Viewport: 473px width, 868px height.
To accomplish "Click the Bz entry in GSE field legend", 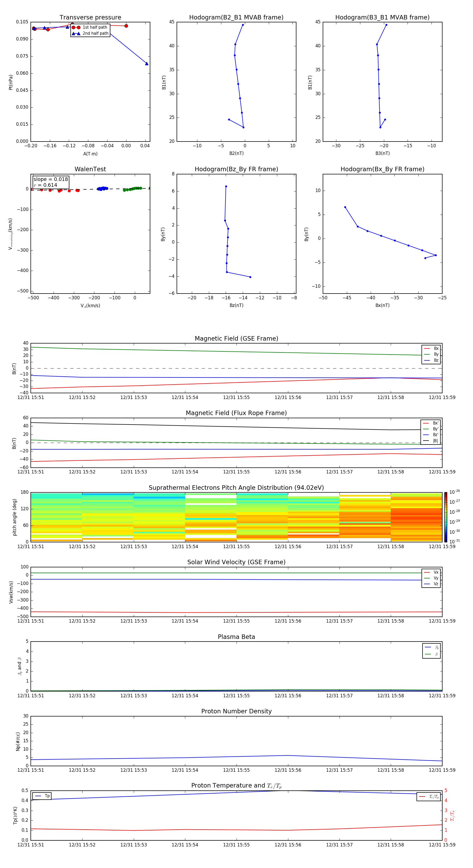I will (431, 361).
